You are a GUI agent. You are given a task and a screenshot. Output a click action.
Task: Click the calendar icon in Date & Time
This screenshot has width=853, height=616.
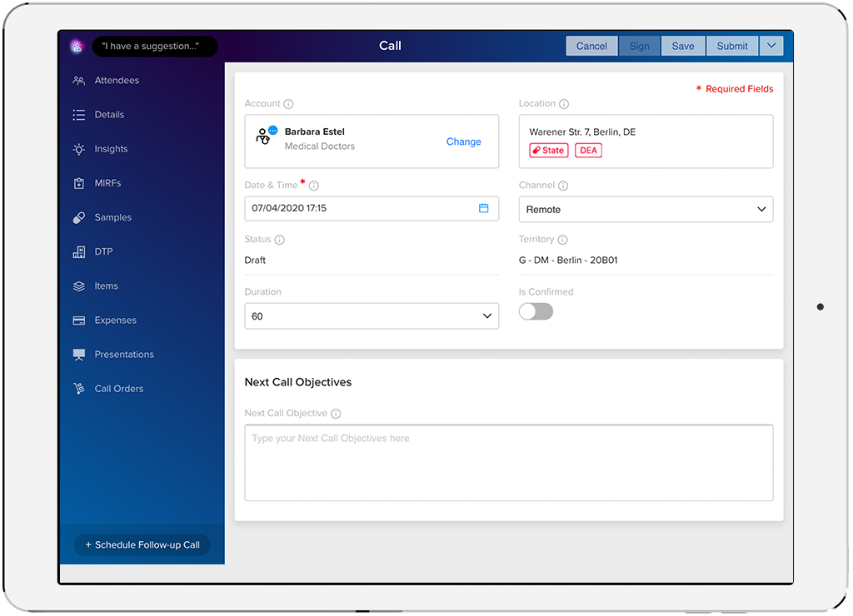pos(483,208)
